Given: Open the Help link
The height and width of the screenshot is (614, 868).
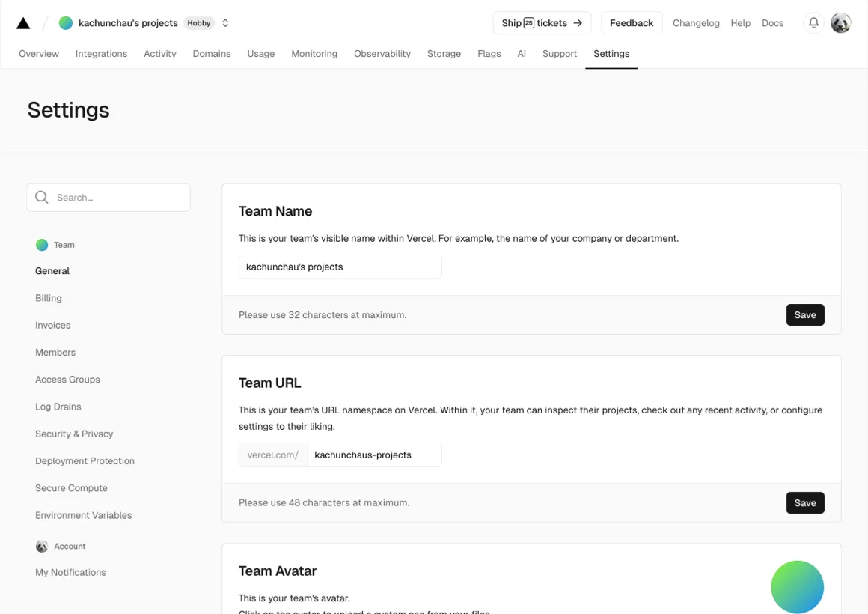Looking at the screenshot, I should [x=740, y=23].
